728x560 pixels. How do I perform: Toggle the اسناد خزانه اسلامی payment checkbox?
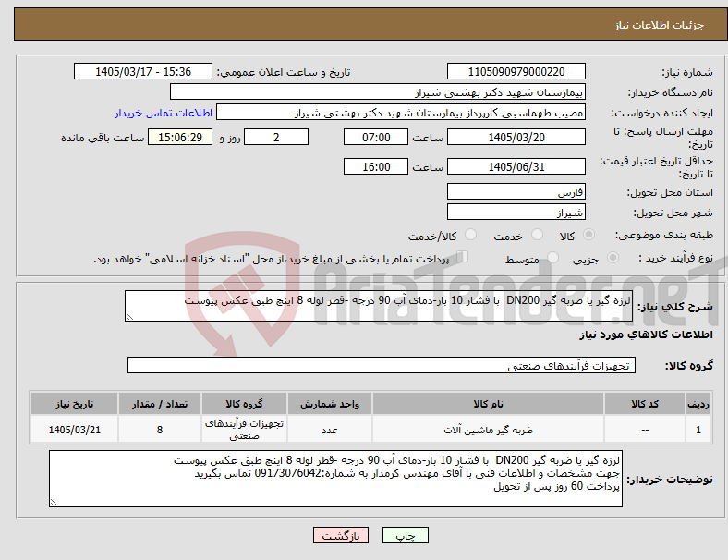click(463, 257)
